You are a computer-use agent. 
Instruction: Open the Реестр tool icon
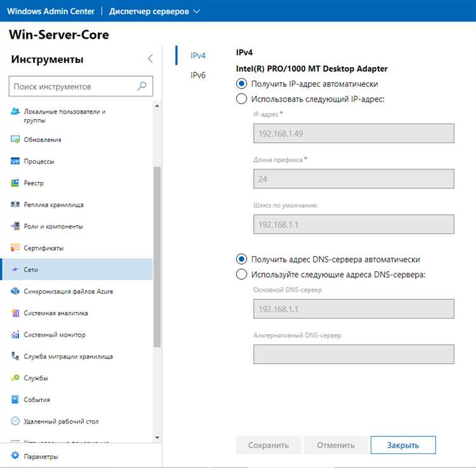[x=15, y=183]
